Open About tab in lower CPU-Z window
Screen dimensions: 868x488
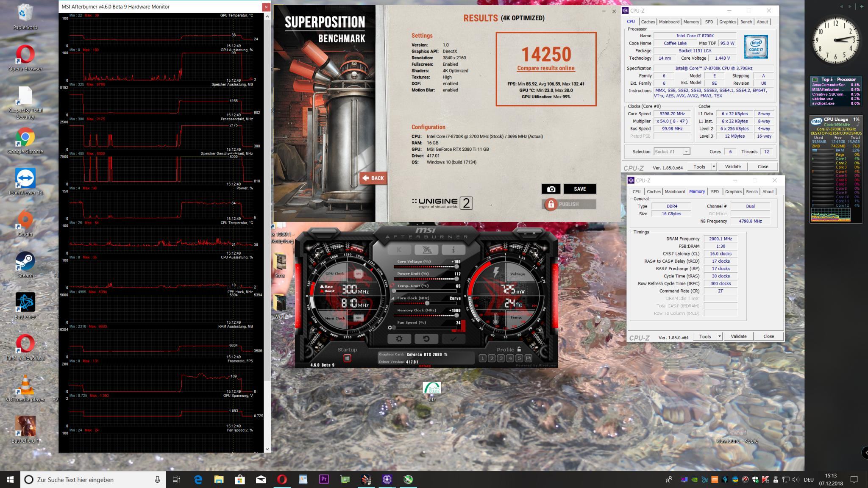[768, 191]
